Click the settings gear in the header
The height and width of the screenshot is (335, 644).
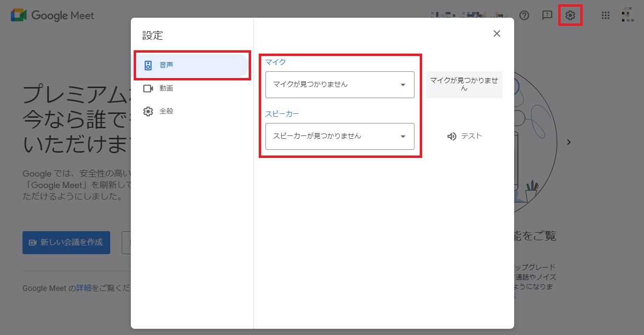[570, 15]
